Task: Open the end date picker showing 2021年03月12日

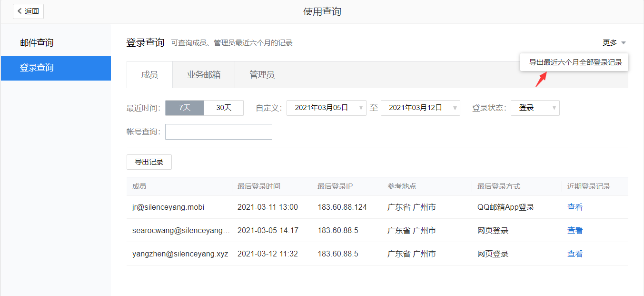Action: click(x=420, y=108)
